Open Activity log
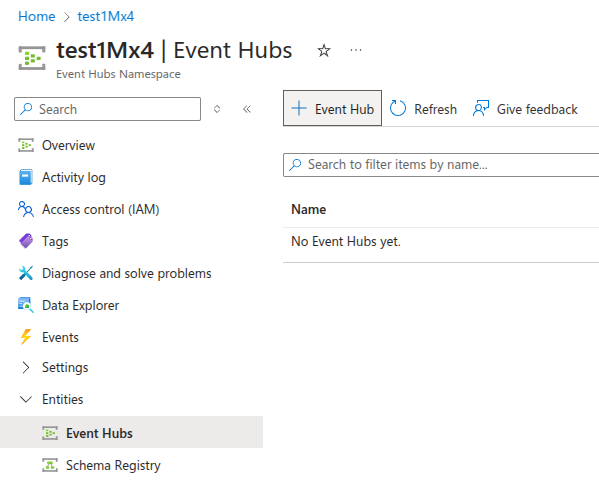Screen dimensions: 599x482 pyautogui.click(x=74, y=178)
